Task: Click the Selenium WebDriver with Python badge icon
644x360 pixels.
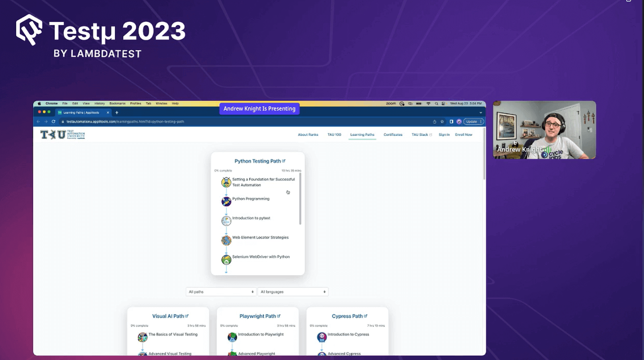Action: pos(226,259)
